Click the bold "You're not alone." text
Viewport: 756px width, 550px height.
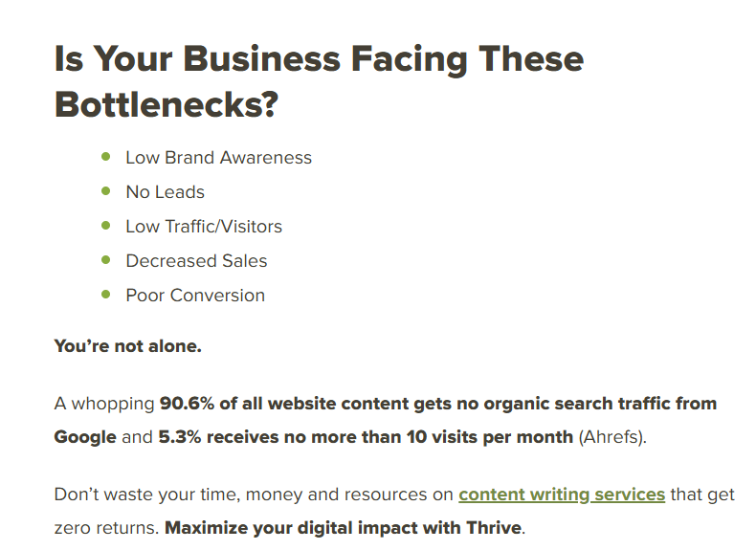pyautogui.click(x=128, y=346)
